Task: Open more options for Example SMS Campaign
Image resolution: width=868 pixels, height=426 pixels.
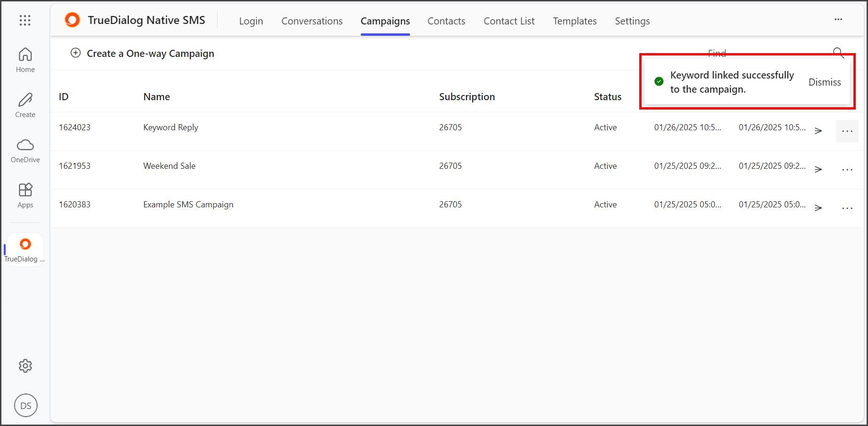Action: point(847,208)
